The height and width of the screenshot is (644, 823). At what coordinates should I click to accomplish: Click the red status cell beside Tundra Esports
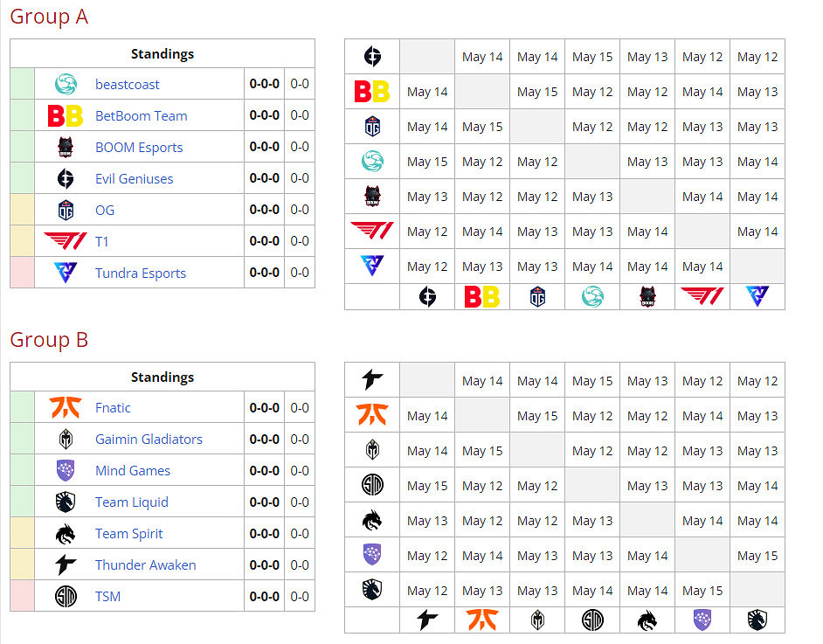click(22, 273)
